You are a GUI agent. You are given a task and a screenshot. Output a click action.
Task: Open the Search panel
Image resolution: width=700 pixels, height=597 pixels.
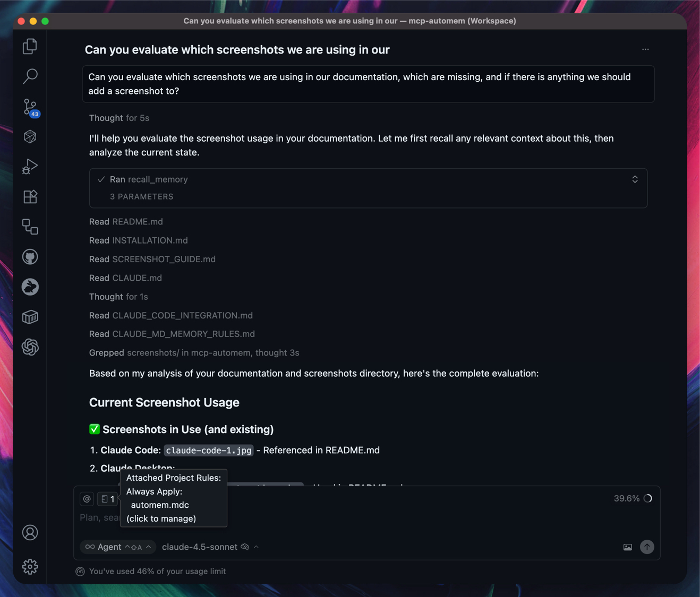point(30,76)
